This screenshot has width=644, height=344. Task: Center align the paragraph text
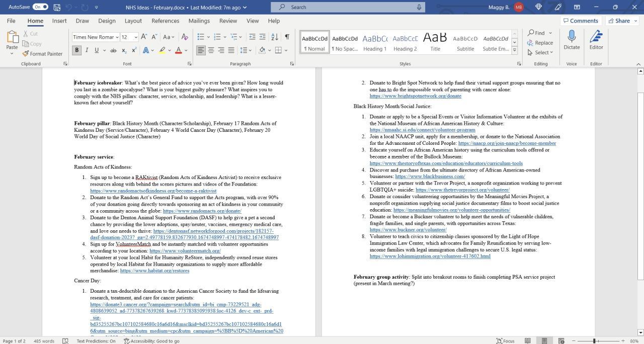coord(211,50)
